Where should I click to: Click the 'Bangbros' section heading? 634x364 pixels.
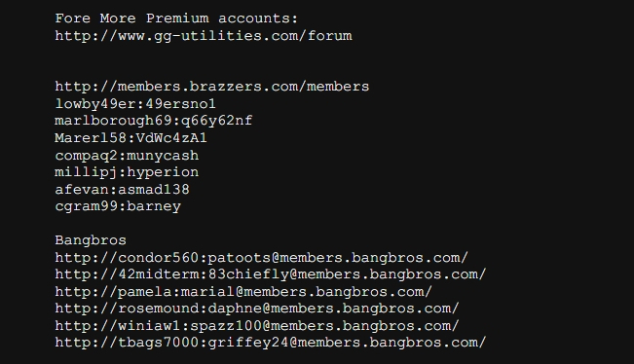(91, 240)
